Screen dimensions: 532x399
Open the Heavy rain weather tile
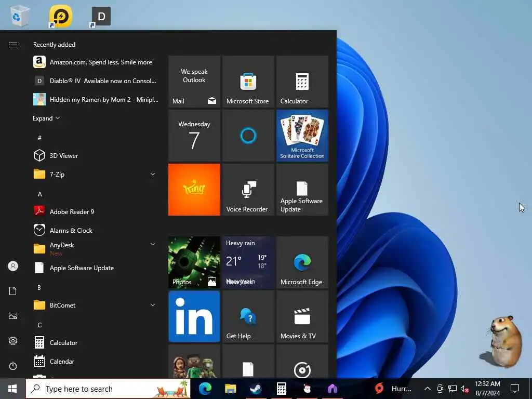pos(248,262)
